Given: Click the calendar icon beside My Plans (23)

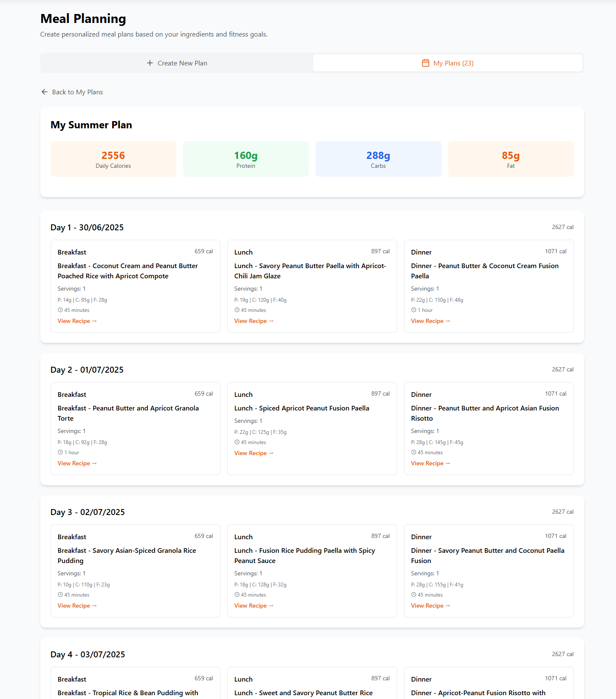Looking at the screenshot, I should pyautogui.click(x=425, y=63).
